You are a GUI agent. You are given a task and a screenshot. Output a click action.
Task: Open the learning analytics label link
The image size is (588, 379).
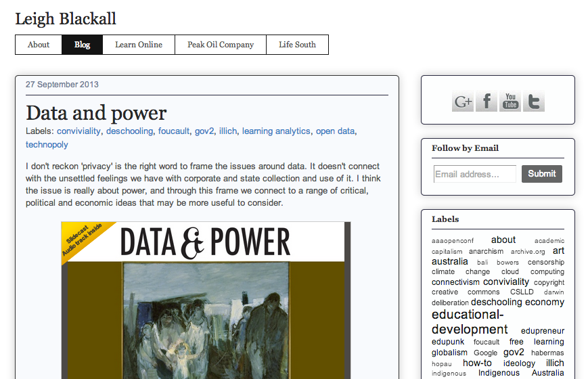pyautogui.click(x=276, y=131)
